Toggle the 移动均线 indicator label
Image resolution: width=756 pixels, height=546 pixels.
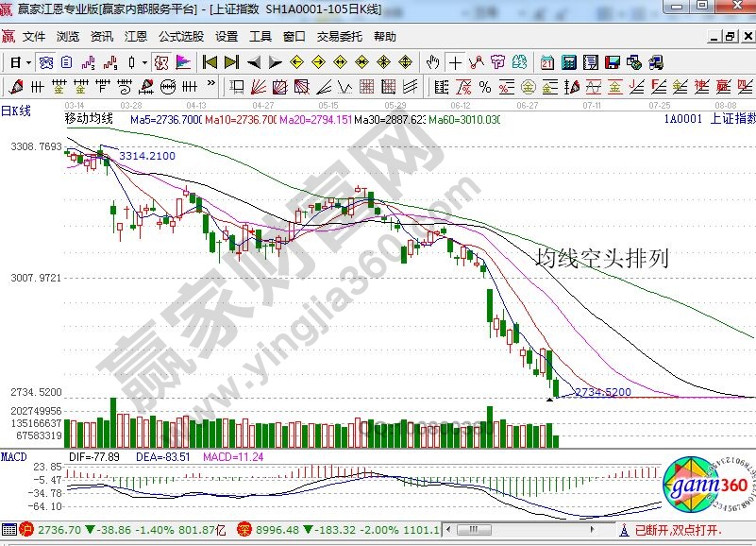pos(88,119)
